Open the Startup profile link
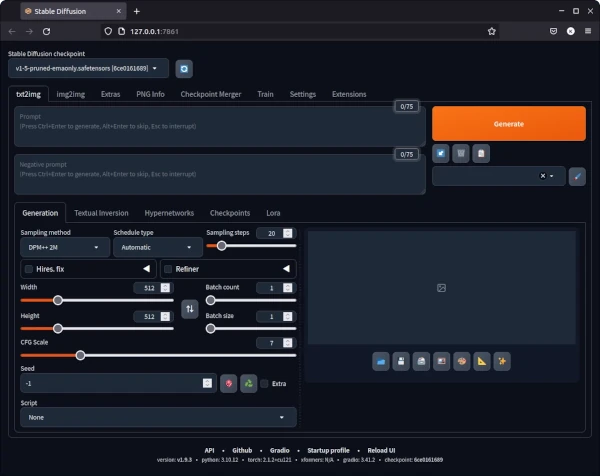Viewport: 600px width, 476px height. pyautogui.click(x=328, y=450)
